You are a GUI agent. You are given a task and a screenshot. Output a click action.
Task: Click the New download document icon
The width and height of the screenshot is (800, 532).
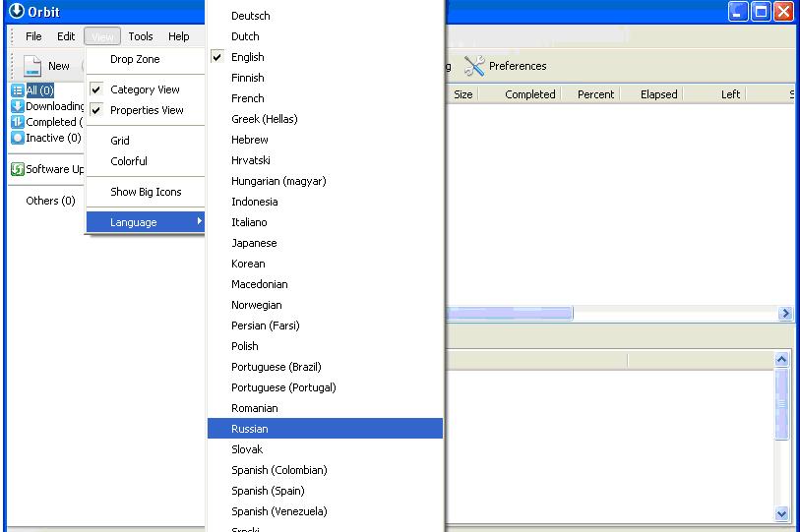[32, 66]
